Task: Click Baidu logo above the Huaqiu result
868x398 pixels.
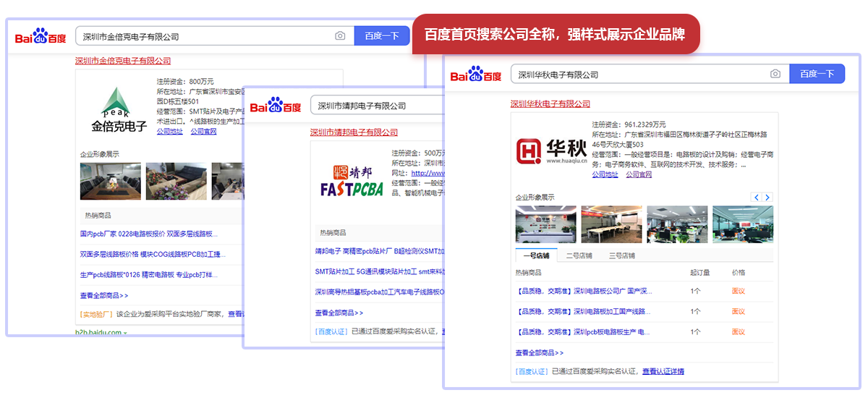Action: 476,75
